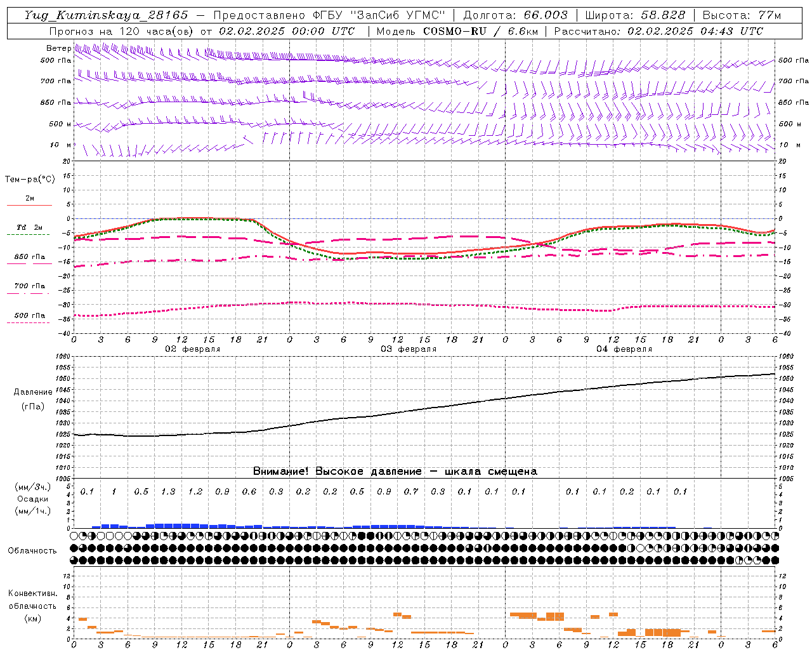Click the 'Давление' pressure panel label

pos(33,392)
